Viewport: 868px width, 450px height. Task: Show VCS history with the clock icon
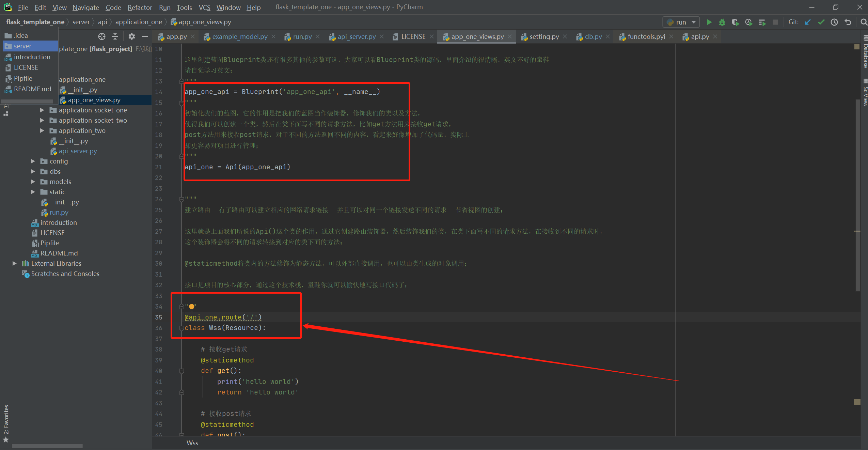point(834,22)
